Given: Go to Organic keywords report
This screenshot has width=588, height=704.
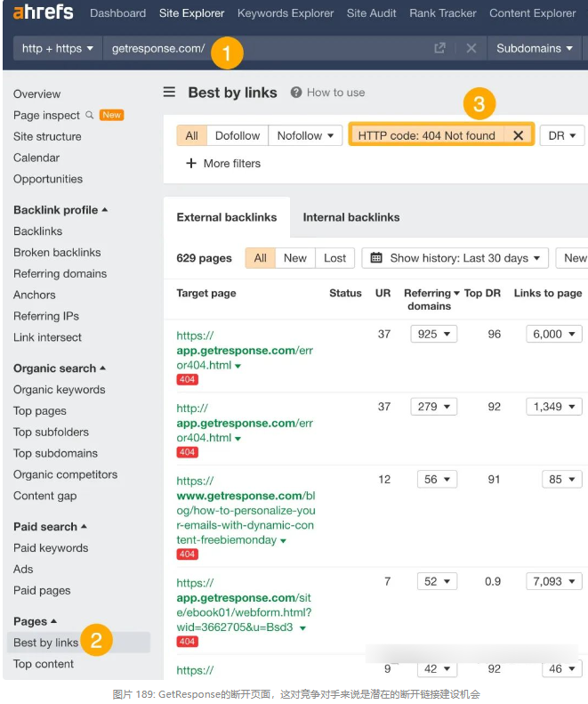Looking at the screenshot, I should 59,389.
